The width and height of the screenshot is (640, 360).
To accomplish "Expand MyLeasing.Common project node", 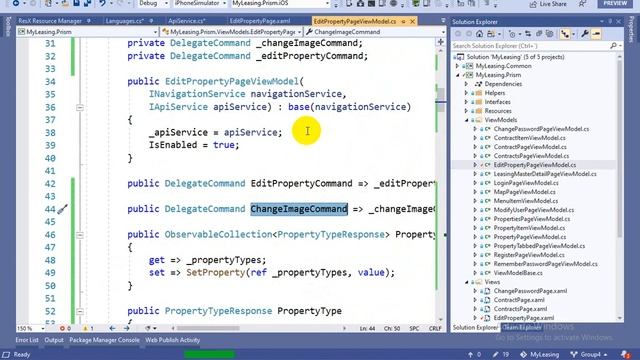I will coord(458,66).
